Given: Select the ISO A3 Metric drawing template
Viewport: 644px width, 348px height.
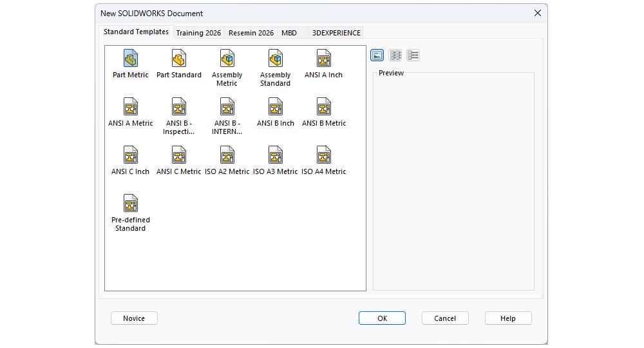Looking at the screenshot, I should (x=276, y=155).
